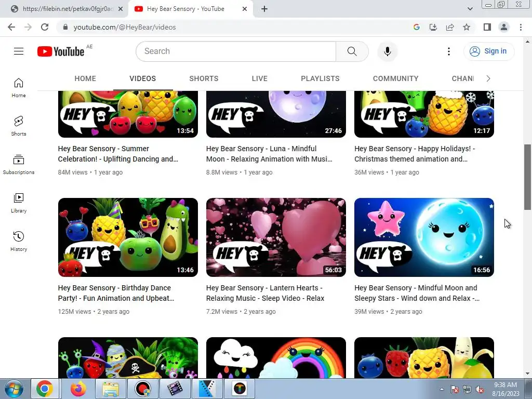Click the install app icon in address bar
The height and width of the screenshot is (399, 532).
433,27
